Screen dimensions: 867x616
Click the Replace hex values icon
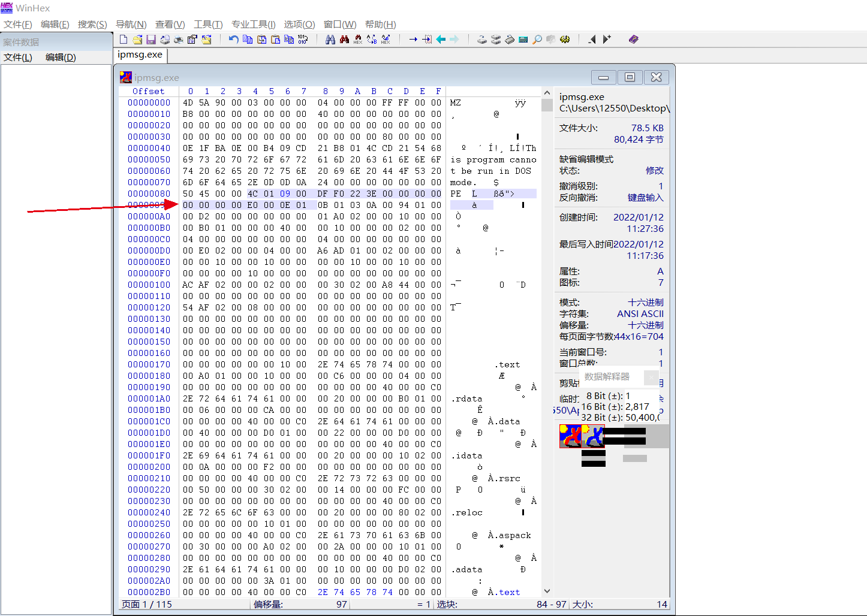point(386,40)
